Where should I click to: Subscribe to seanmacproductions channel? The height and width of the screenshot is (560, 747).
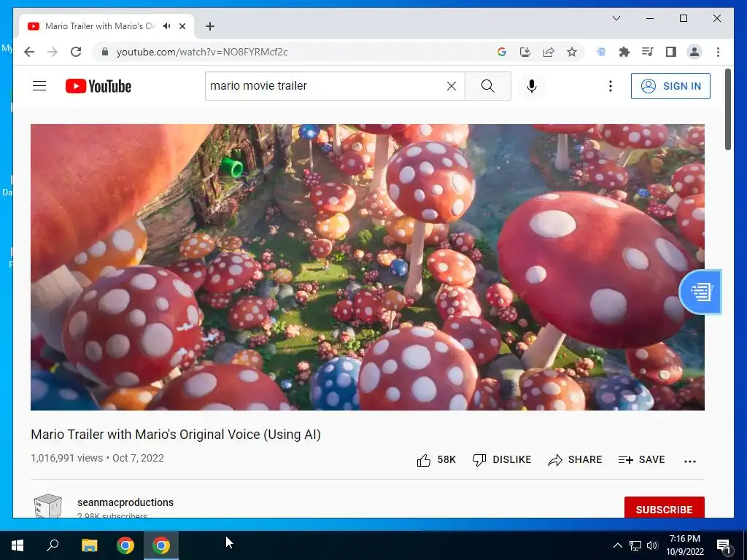point(664,508)
